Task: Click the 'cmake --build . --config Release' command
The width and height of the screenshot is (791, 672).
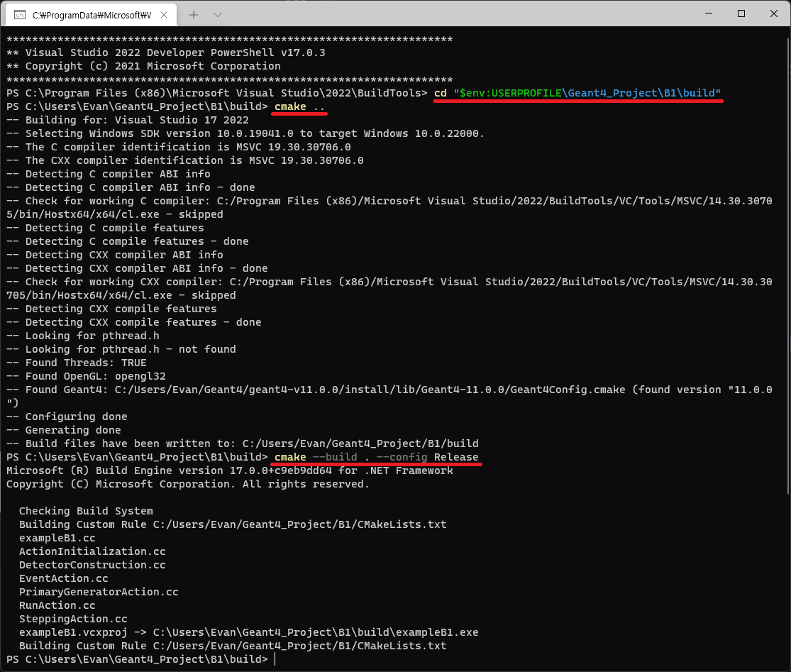Action: [376, 457]
